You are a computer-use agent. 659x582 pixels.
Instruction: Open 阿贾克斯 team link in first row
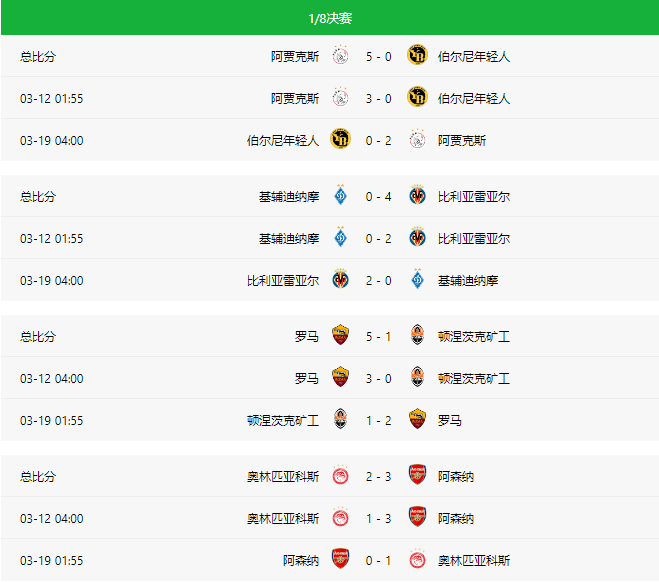pos(295,56)
